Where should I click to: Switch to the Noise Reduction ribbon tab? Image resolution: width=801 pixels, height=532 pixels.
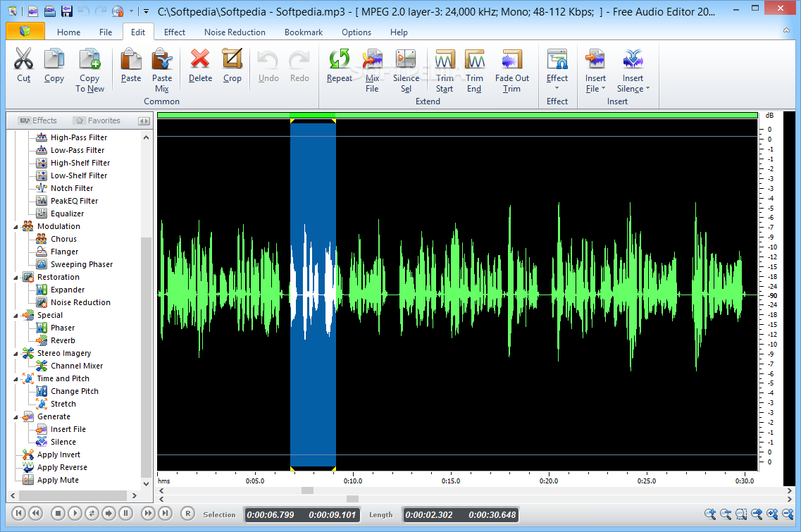coord(235,32)
